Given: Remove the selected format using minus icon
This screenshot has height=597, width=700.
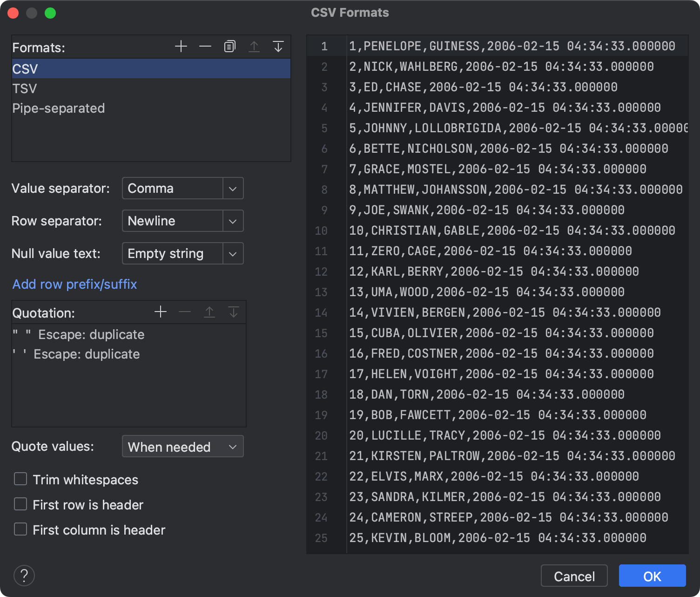Looking at the screenshot, I should tap(205, 46).
